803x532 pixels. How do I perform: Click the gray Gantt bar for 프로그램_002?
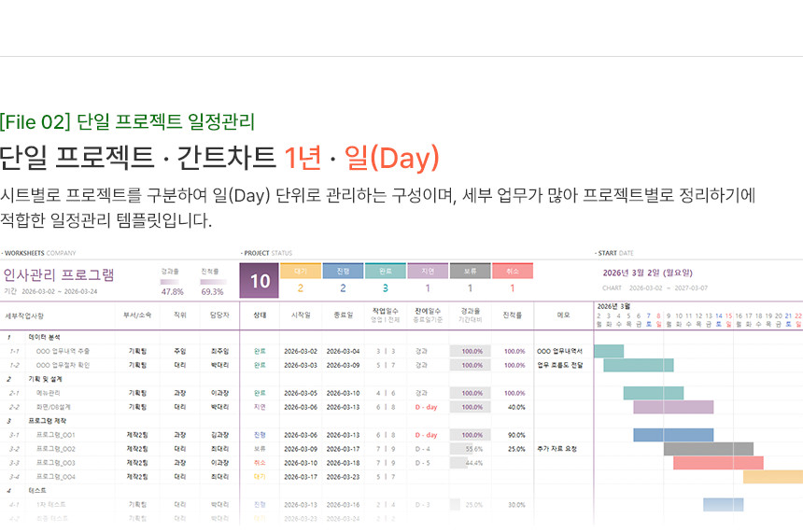pos(708,449)
